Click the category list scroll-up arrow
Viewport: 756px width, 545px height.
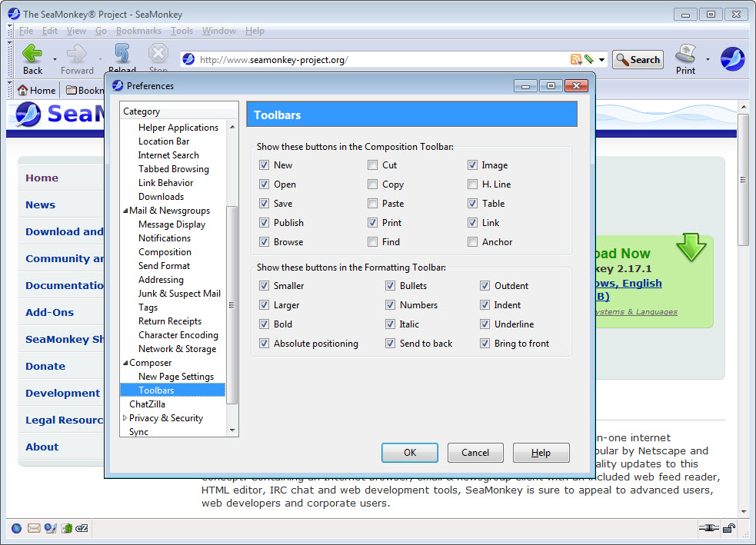click(232, 127)
